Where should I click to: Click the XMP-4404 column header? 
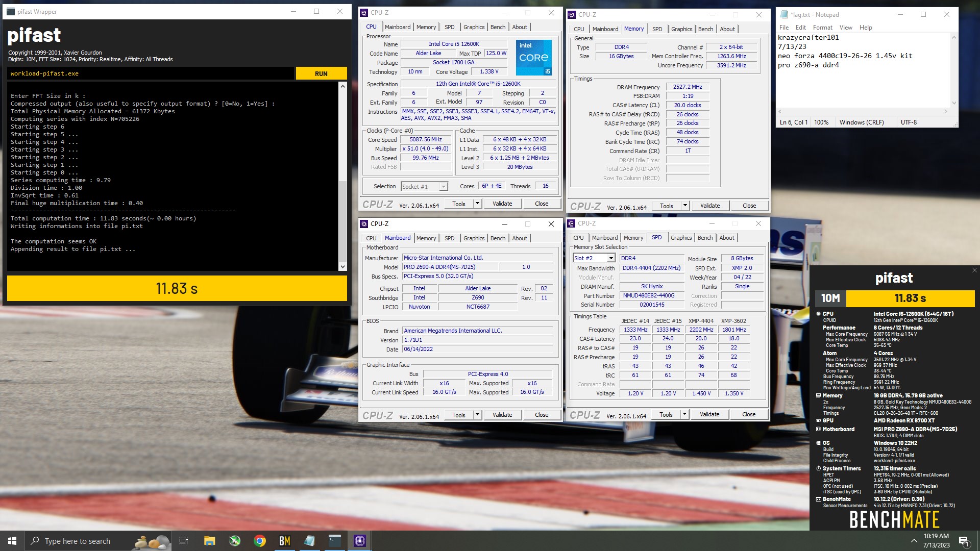[701, 321]
